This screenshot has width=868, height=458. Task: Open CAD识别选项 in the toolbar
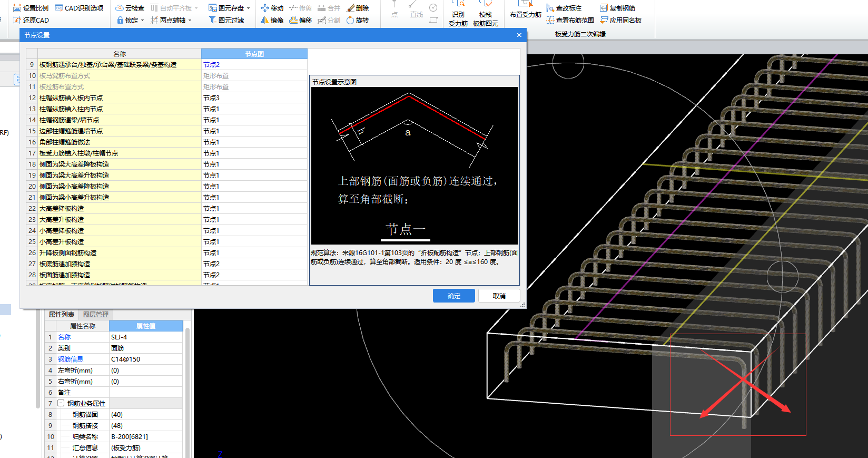pyautogui.click(x=80, y=8)
